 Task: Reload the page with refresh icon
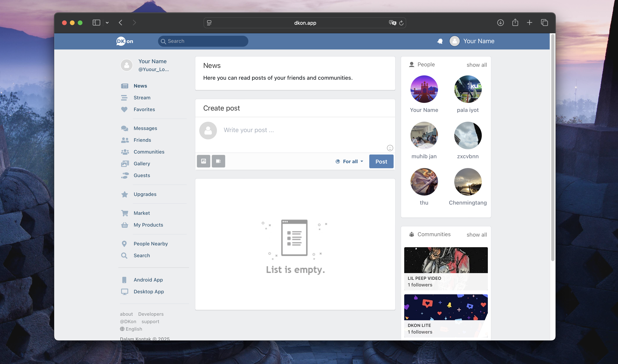pyautogui.click(x=401, y=23)
